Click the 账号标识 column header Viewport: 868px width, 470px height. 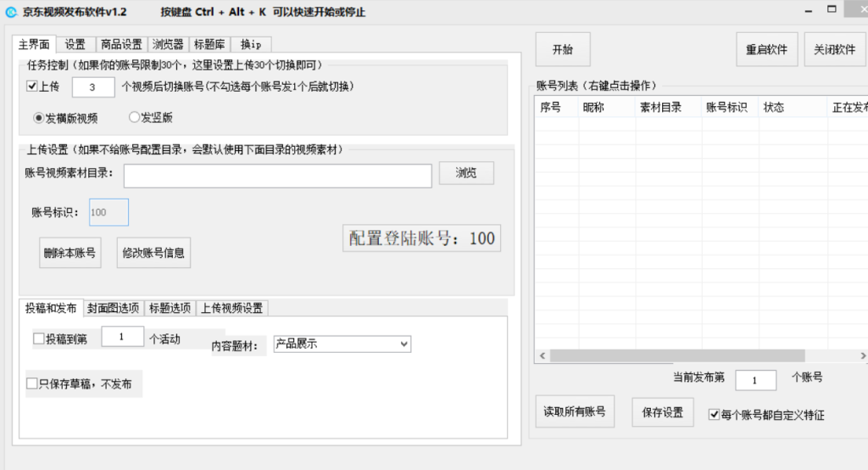[730, 107]
